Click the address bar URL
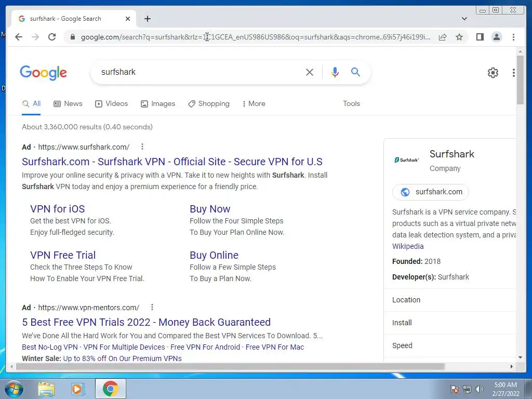The width and height of the screenshot is (532, 399). [x=256, y=37]
